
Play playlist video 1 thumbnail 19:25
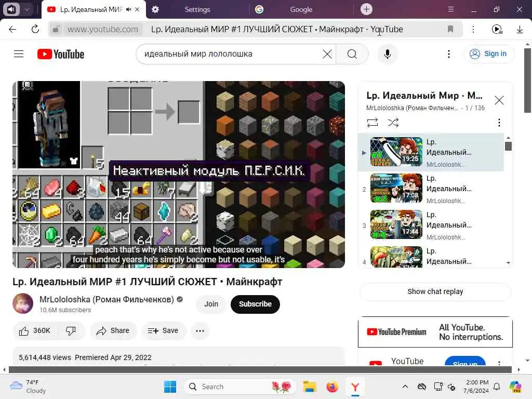click(396, 152)
